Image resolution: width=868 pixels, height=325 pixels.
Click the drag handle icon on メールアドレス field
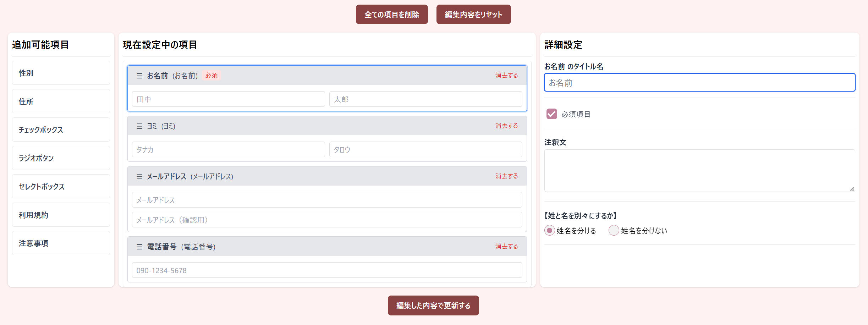click(139, 176)
